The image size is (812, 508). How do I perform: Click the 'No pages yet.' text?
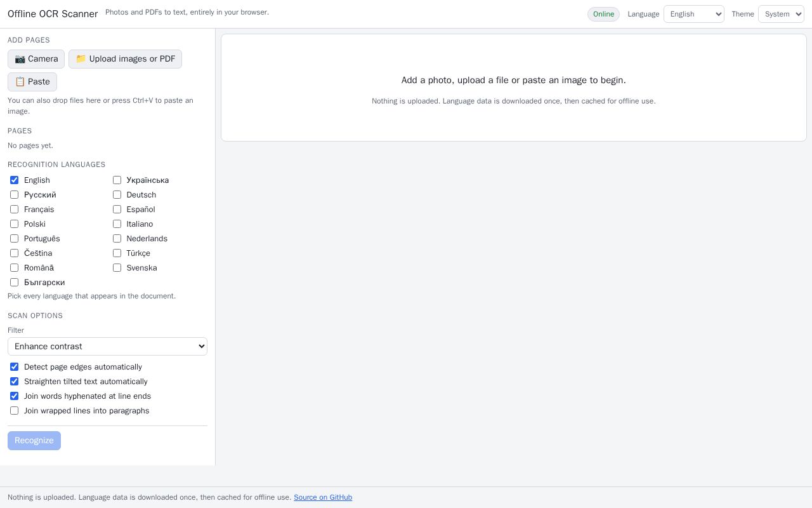[x=30, y=145]
